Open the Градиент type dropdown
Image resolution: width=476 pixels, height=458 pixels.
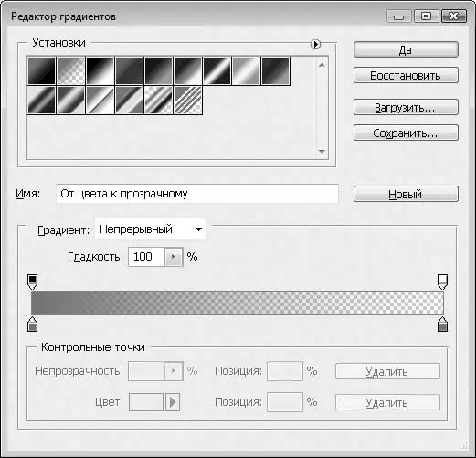coord(150,229)
